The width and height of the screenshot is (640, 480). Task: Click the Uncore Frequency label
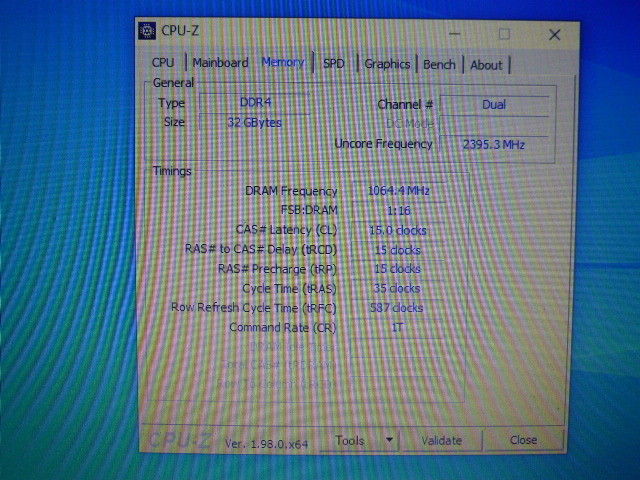(x=383, y=144)
